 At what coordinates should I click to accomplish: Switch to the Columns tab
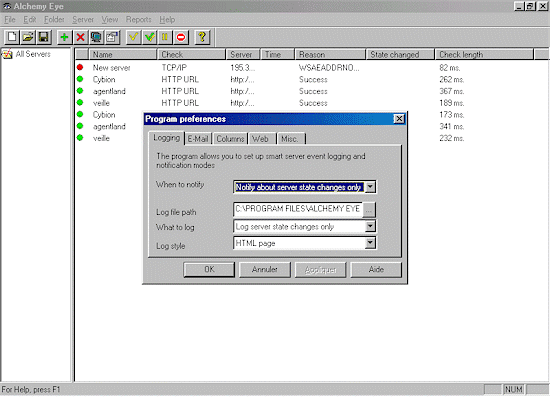pyautogui.click(x=230, y=139)
